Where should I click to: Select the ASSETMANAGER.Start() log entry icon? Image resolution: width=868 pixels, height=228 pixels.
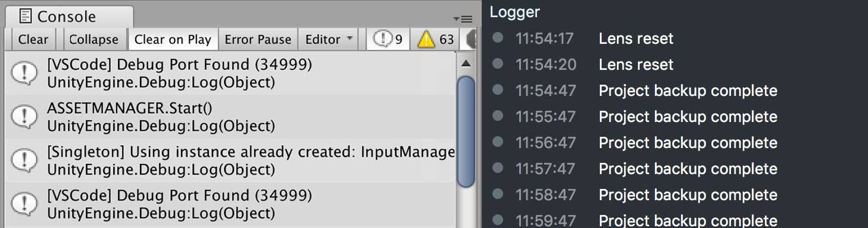(x=24, y=117)
